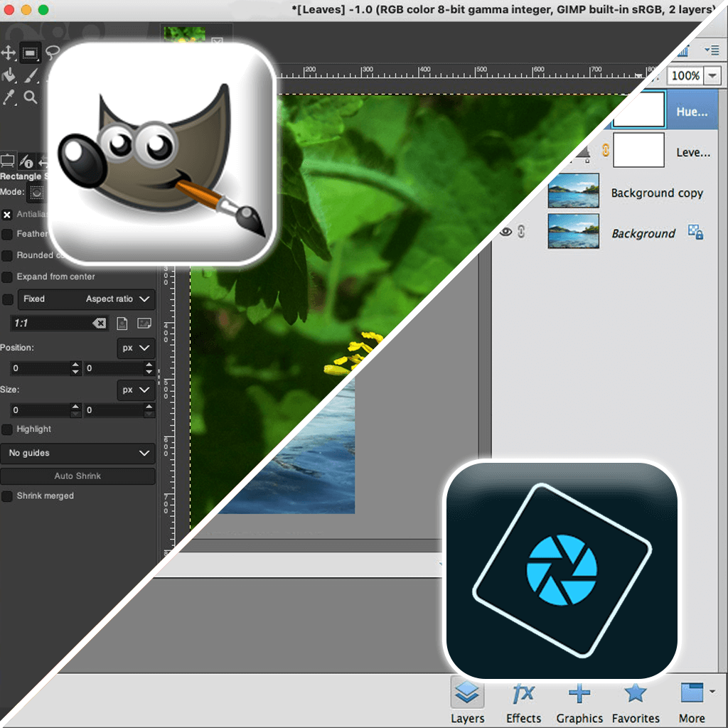Open the Position units px dropdown
Viewport: 728px width, 728px height.
136,348
